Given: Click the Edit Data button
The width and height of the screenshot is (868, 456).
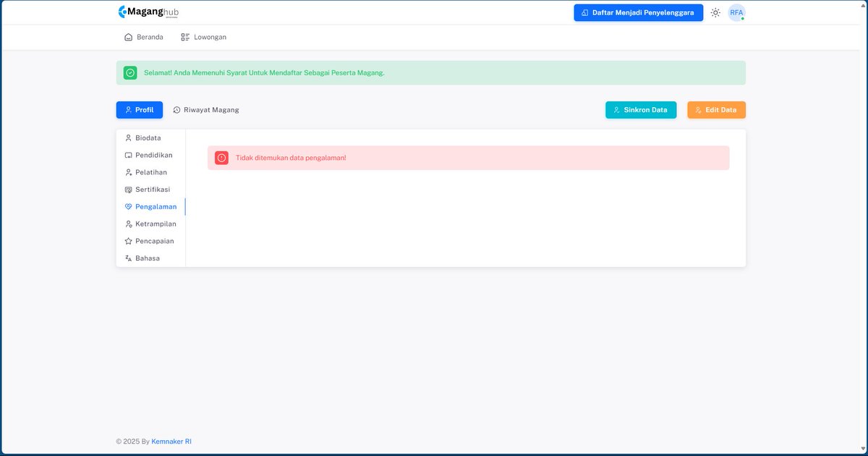Looking at the screenshot, I should coord(716,110).
